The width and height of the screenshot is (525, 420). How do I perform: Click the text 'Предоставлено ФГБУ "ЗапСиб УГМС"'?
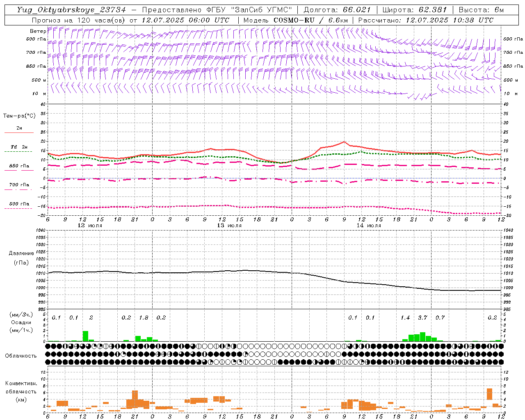217,10
